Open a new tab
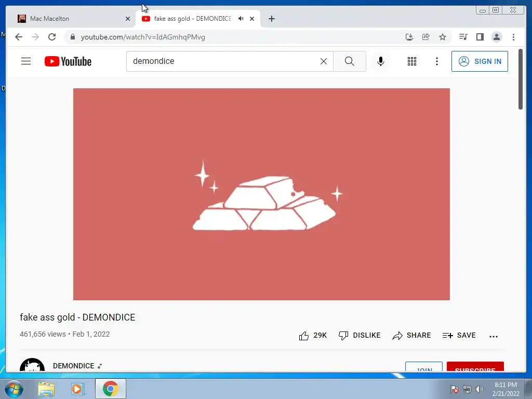532x399 pixels. pyautogui.click(x=271, y=19)
